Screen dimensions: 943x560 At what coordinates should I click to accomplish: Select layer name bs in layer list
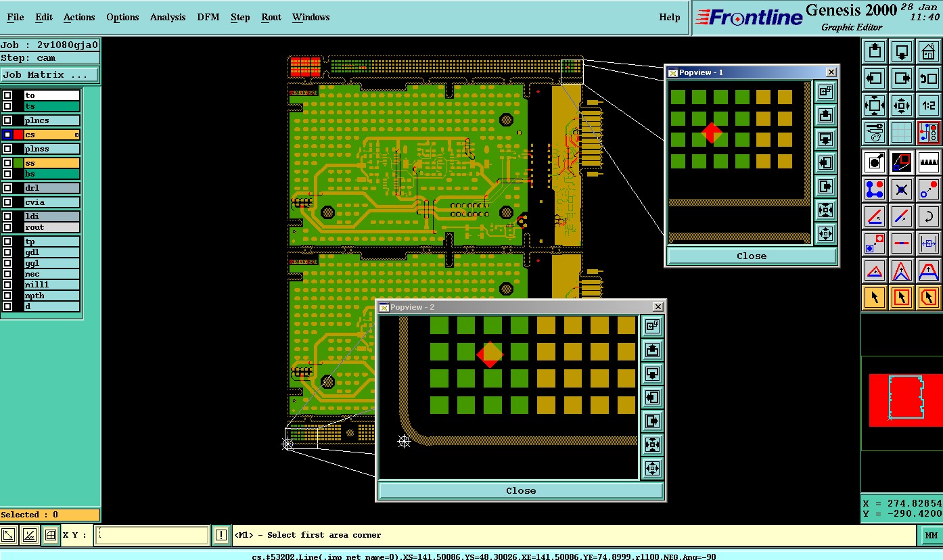(x=52, y=174)
